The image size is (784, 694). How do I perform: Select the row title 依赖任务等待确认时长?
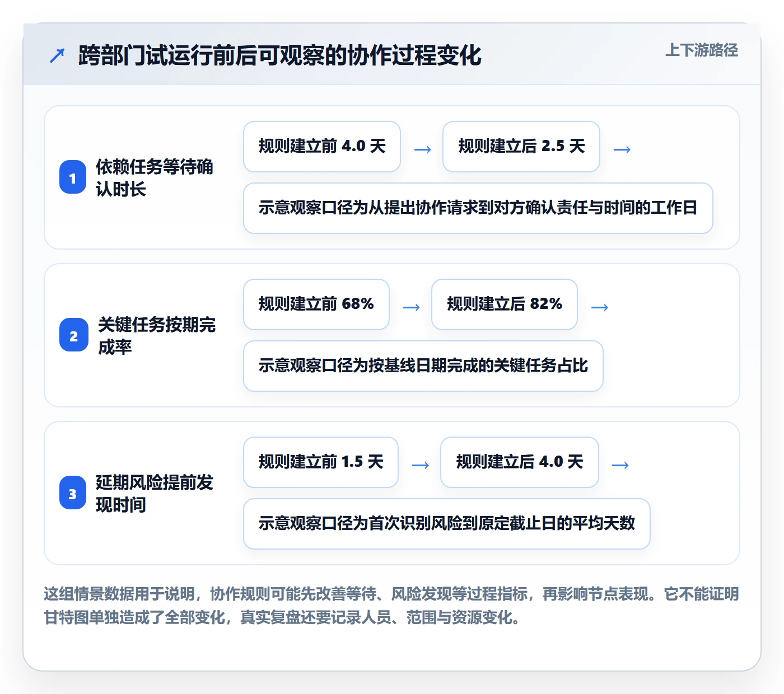point(155,177)
